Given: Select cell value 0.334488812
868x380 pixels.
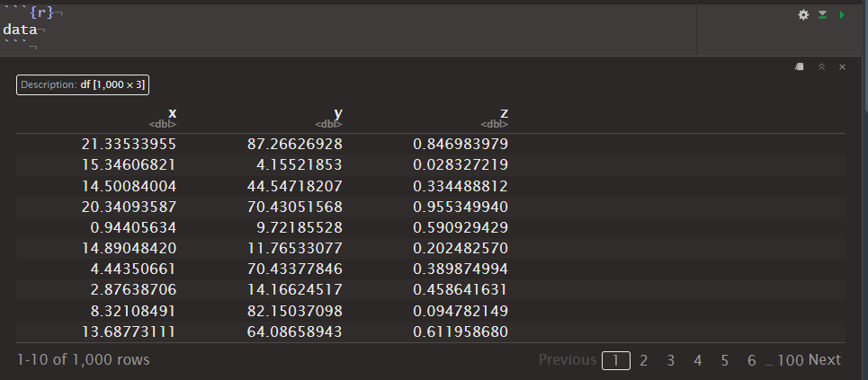Looking at the screenshot, I should click(461, 186).
